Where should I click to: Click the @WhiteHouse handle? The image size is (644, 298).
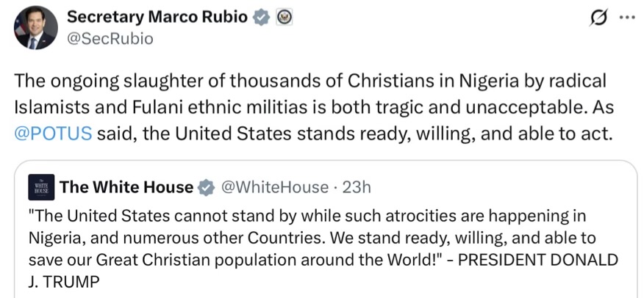(x=274, y=188)
